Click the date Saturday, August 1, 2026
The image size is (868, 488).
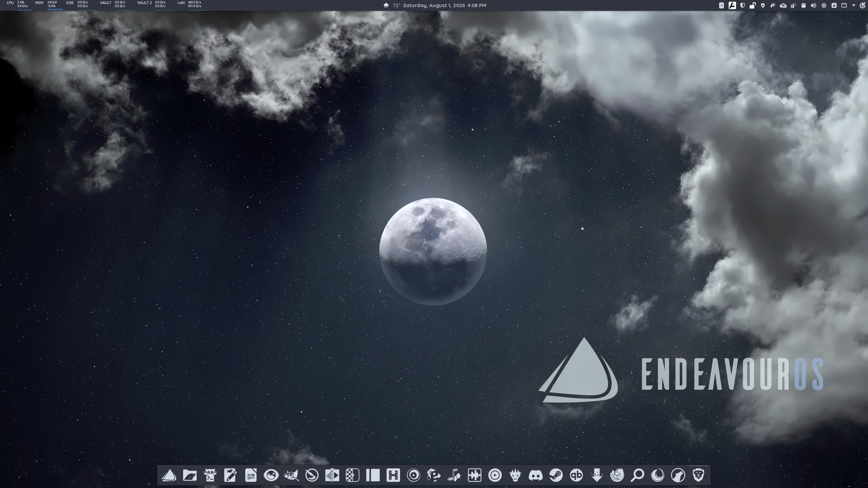(x=434, y=5)
